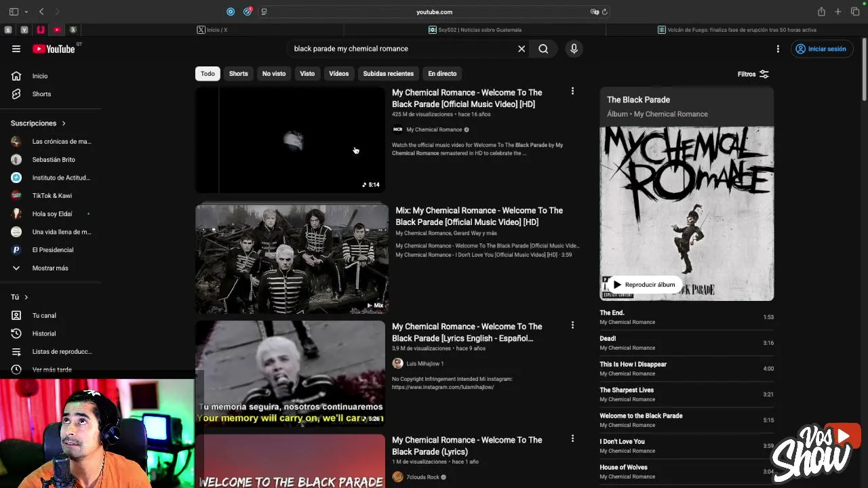Click Reproducir álbum play button
Image resolution: width=868 pixels, height=488 pixels.
point(644,285)
